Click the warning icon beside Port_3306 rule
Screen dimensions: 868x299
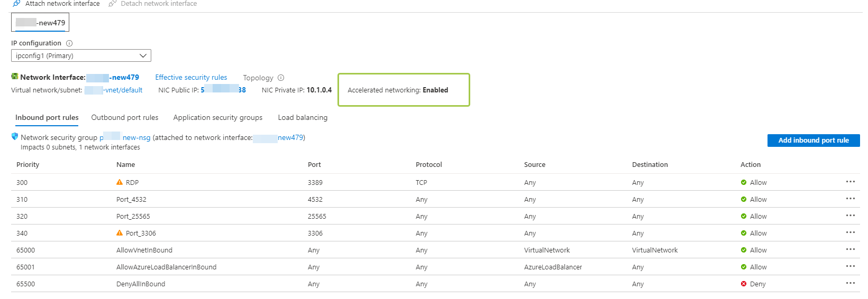coord(120,233)
